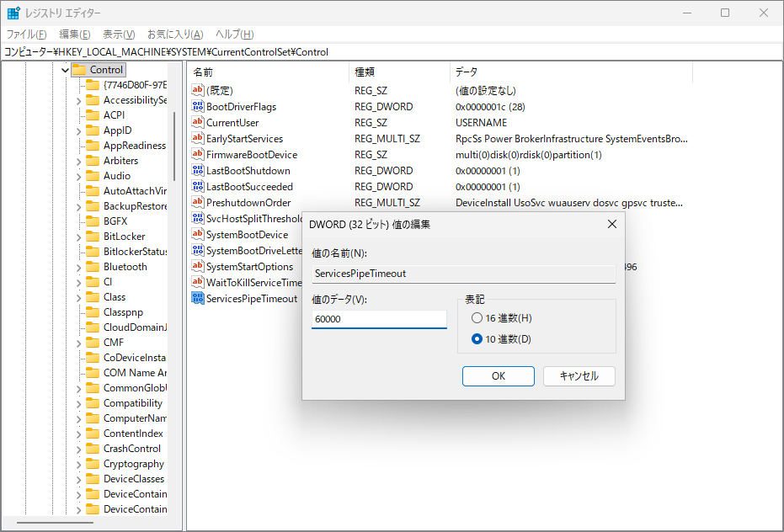This screenshot has width=784, height=532.
Task: Open the 表示(V) menu
Action: click(119, 34)
